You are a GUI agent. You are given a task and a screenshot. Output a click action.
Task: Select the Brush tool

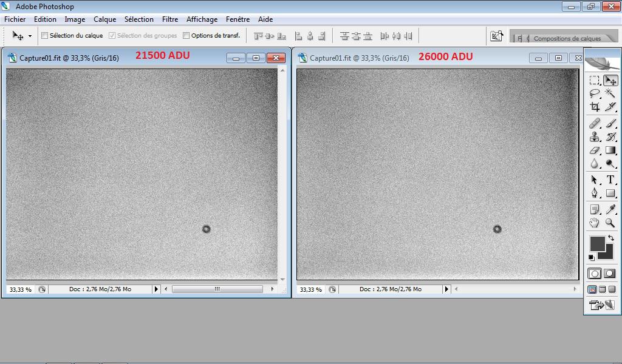coord(610,124)
